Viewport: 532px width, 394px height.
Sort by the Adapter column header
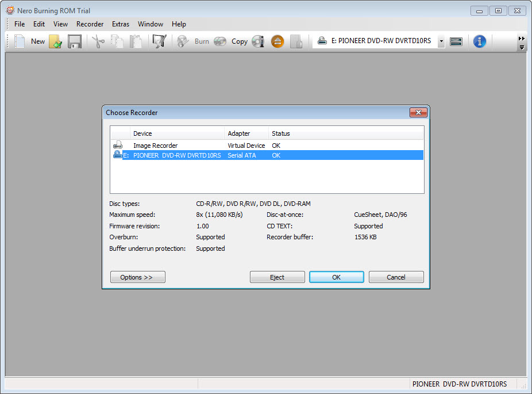pyautogui.click(x=246, y=133)
